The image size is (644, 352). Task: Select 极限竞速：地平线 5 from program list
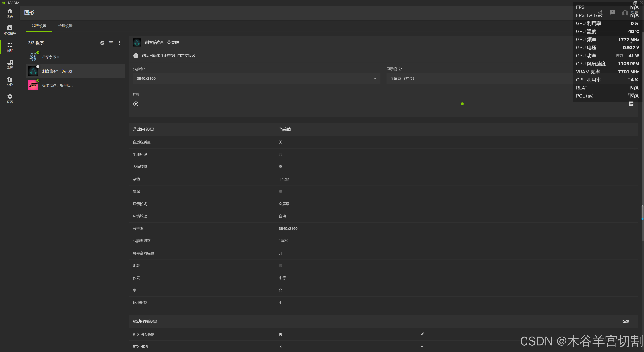coord(58,85)
